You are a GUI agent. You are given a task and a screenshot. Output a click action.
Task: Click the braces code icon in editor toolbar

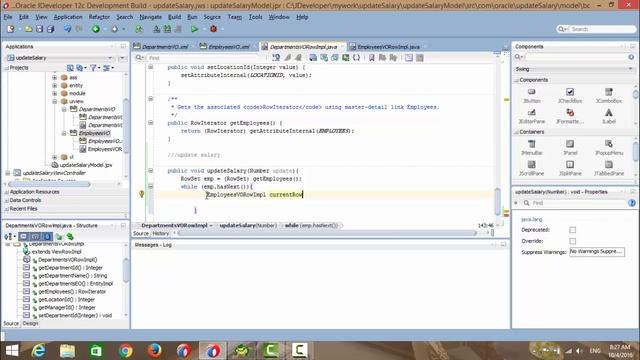[x=356, y=58]
